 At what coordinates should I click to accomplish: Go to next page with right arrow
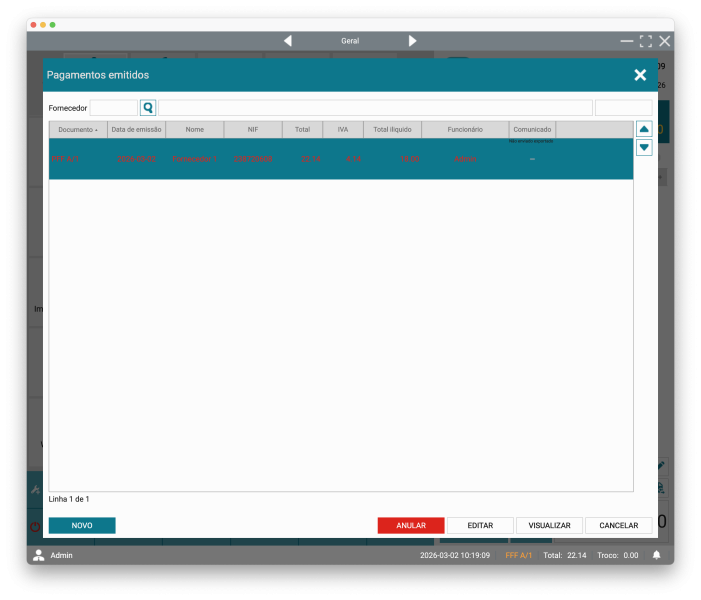412,41
